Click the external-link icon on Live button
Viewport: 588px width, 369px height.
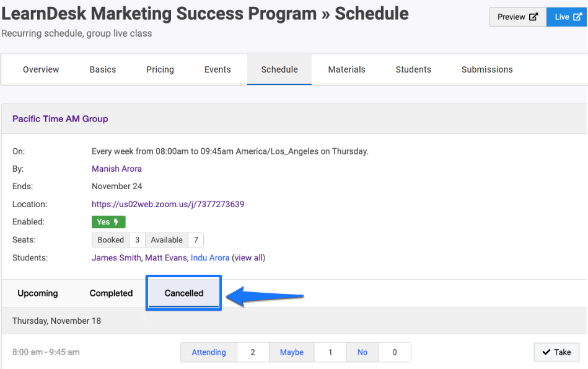578,17
